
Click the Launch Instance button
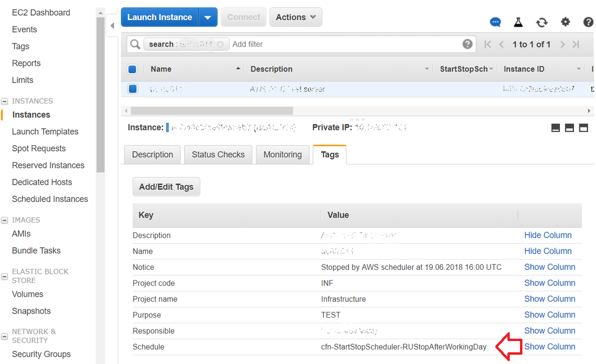(160, 18)
